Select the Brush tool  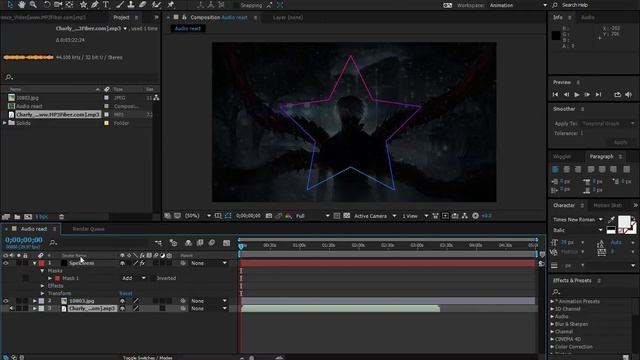pyautogui.click(x=120, y=4)
